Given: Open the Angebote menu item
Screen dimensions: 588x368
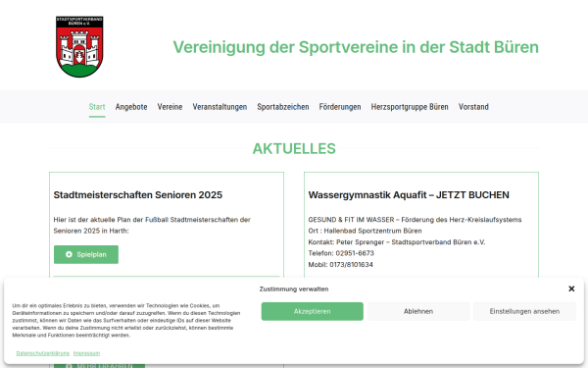Looking at the screenshot, I should point(131,107).
